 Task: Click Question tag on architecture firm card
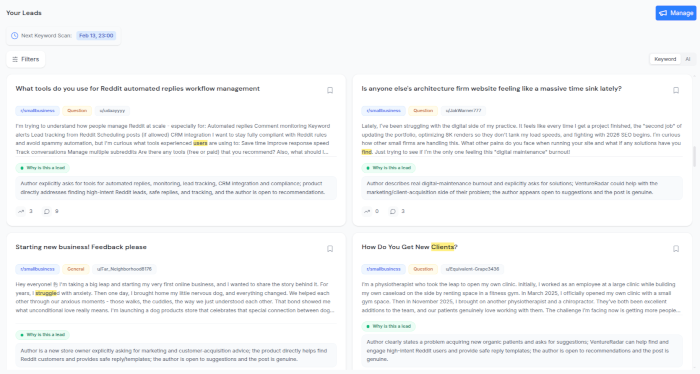(423, 110)
